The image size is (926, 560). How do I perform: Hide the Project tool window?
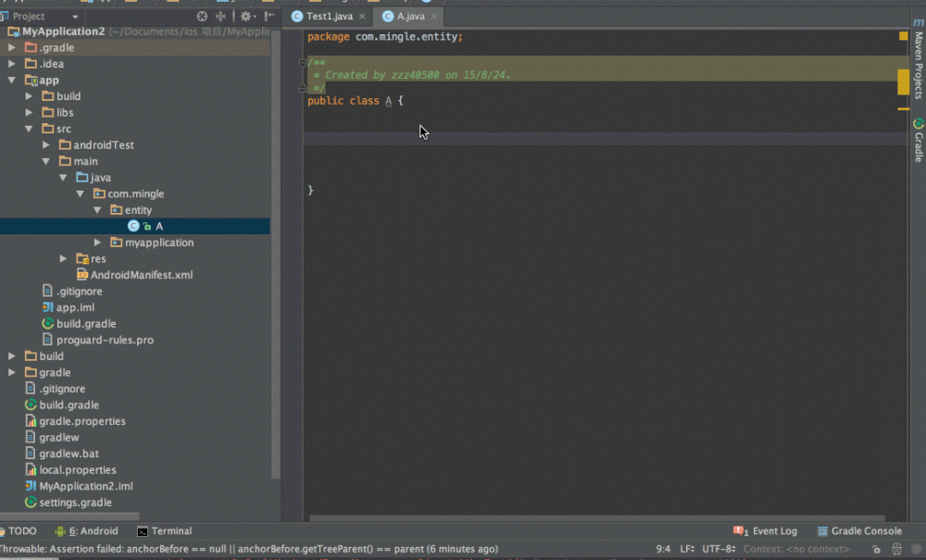tap(268, 16)
